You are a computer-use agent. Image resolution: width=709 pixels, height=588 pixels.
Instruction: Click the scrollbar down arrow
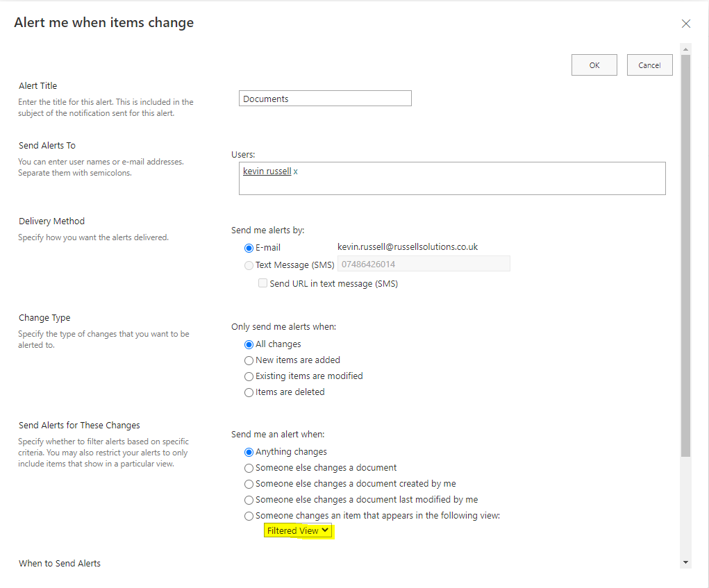(685, 562)
